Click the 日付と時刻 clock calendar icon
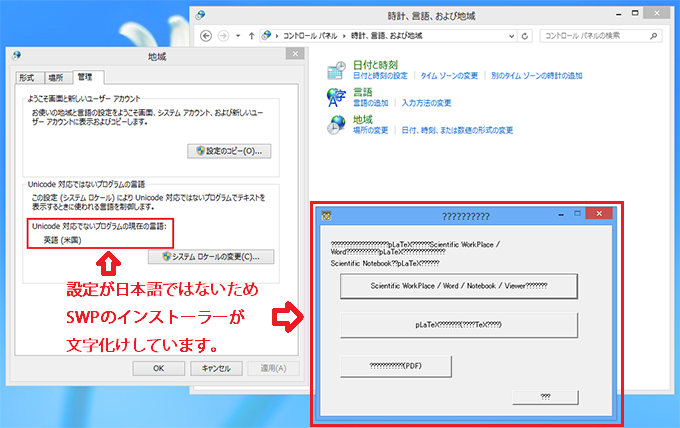 pos(337,70)
